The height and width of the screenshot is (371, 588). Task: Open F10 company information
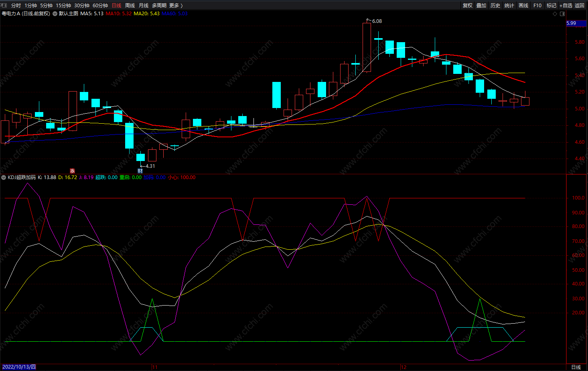537,5
